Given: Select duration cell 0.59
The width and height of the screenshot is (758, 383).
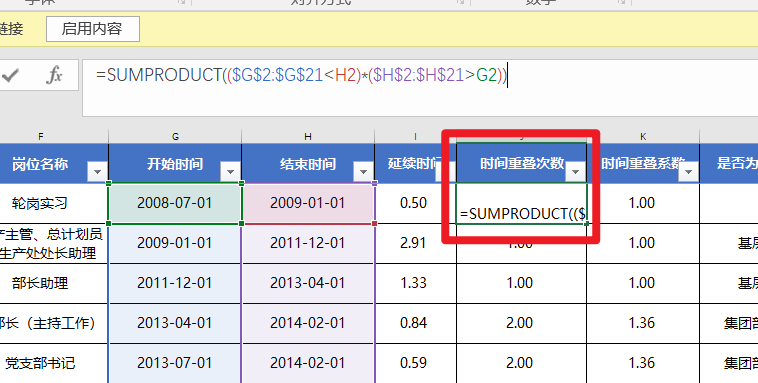Looking at the screenshot, I should click(x=415, y=363).
